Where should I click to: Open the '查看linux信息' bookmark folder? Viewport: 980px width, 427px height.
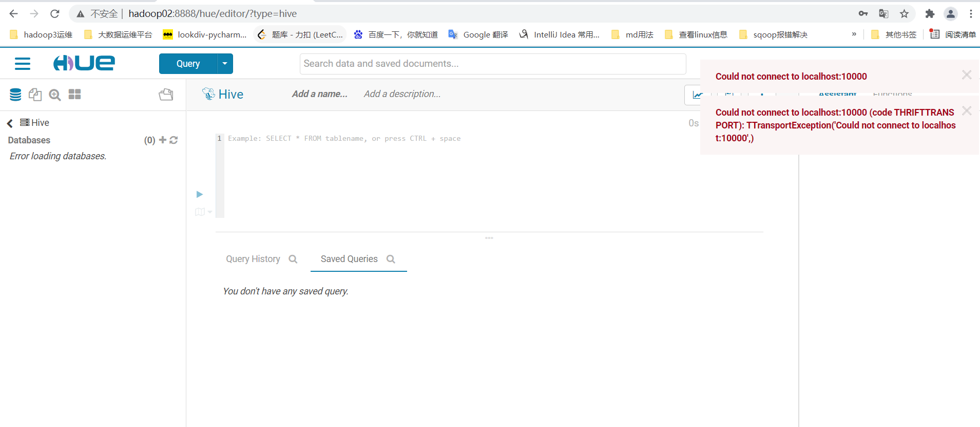(x=696, y=34)
